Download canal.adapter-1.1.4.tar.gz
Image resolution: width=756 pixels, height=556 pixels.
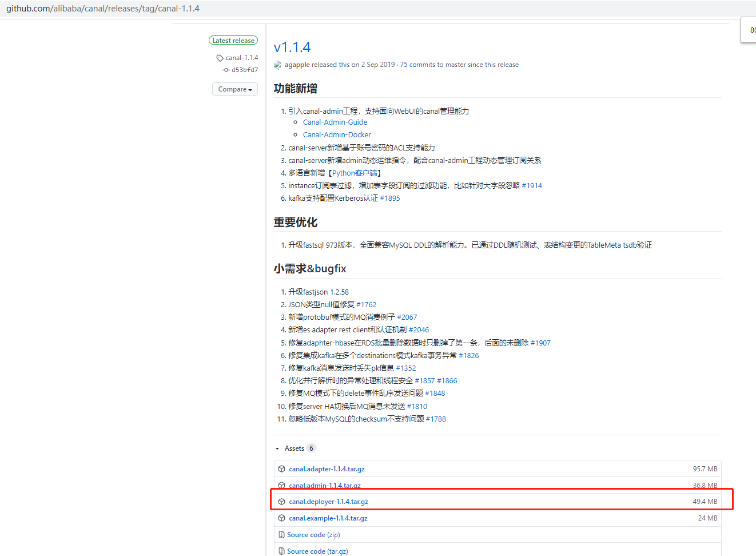click(327, 469)
